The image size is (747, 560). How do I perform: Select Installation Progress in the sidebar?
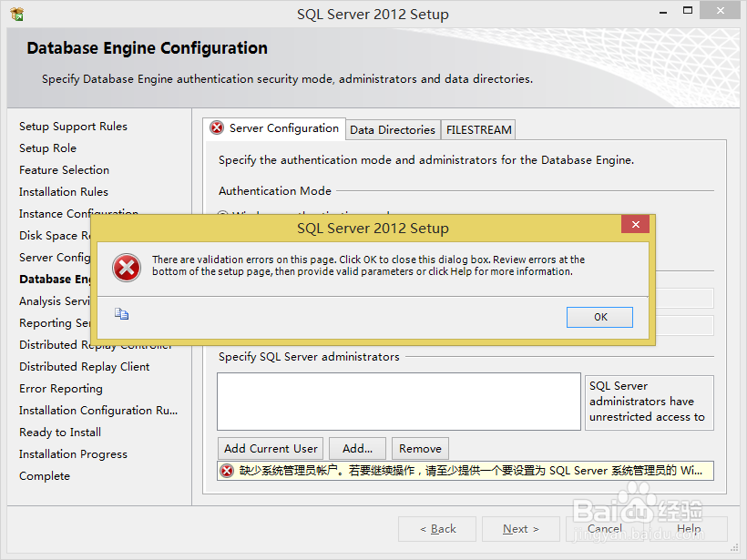tap(73, 453)
